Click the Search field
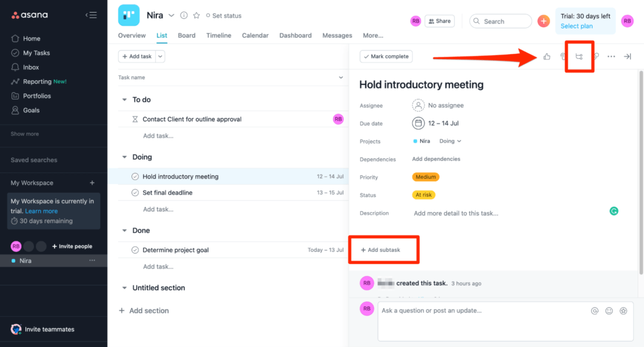Image resolution: width=644 pixels, height=347 pixels. tap(500, 21)
